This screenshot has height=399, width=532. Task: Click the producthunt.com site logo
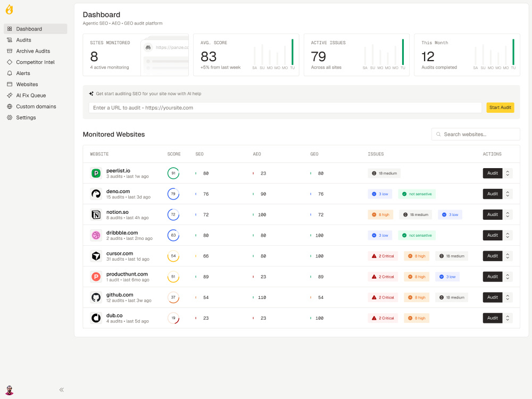click(96, 277)
